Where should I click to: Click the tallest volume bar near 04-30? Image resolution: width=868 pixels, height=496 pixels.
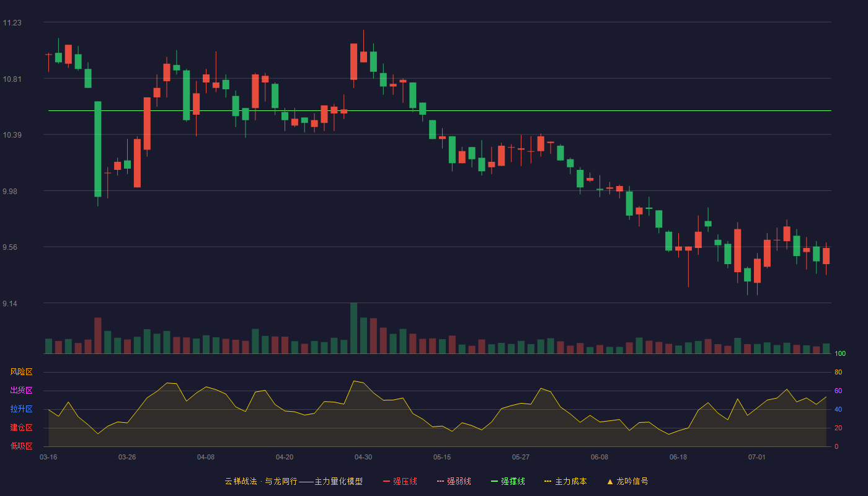(353, 328)
